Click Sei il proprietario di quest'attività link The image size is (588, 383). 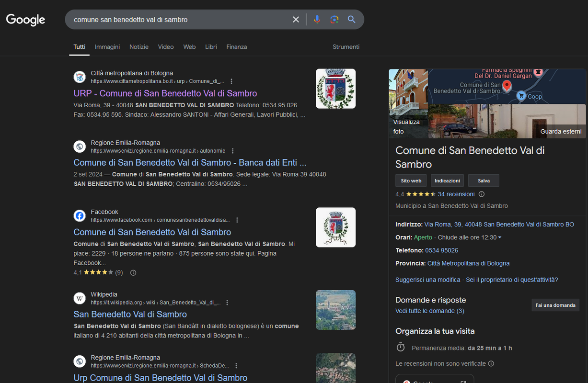[x=512, y=280]
